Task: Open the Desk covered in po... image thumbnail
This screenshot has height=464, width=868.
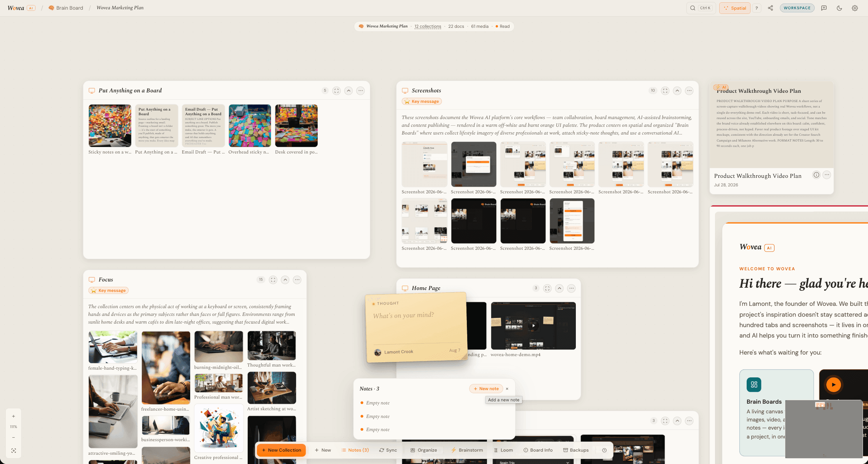Action: coord(296,126)
